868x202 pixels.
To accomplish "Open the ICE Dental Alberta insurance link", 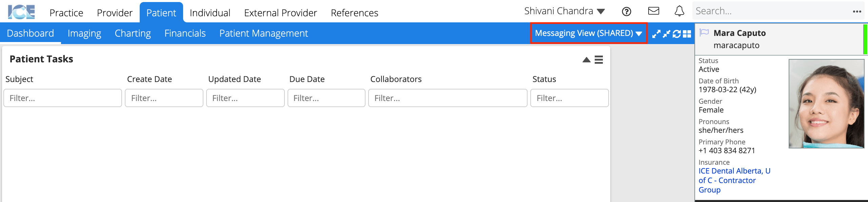I will [x=734, y=180].
